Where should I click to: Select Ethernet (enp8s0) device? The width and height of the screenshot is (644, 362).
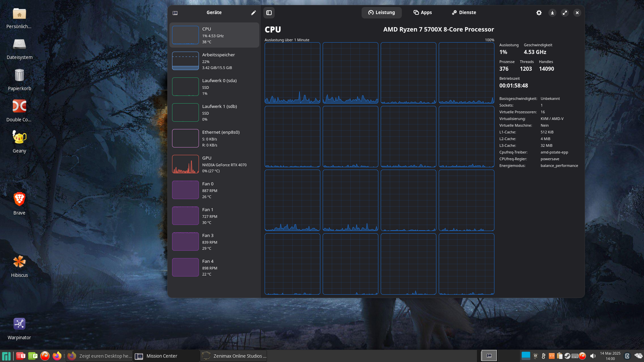[x=214, y=138]
